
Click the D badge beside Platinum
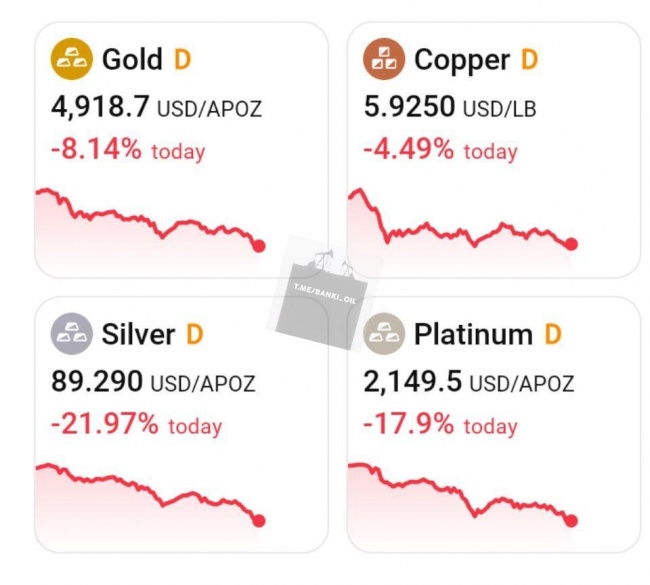pyautogui.click(x=552, y=334)
